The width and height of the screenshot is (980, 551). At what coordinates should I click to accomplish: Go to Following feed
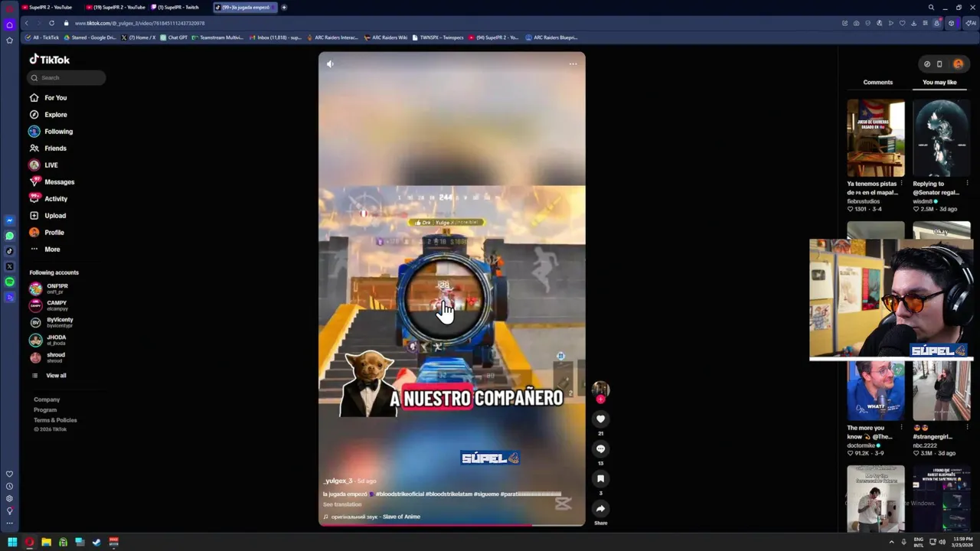coord(51,132)
